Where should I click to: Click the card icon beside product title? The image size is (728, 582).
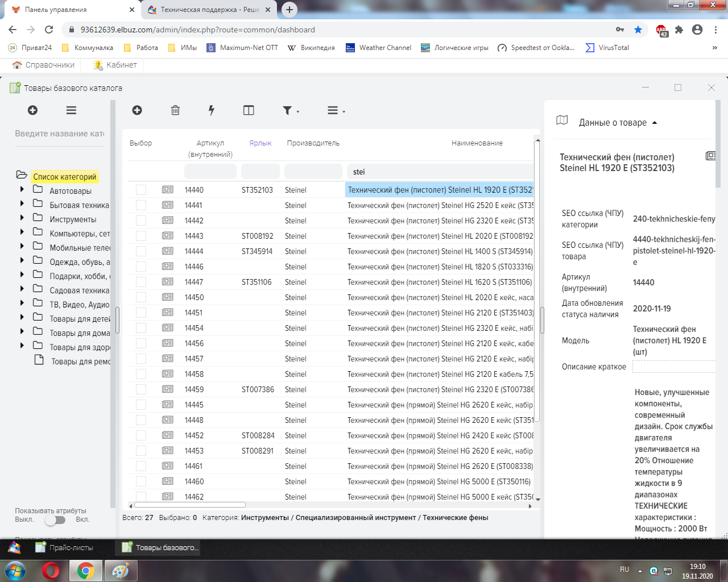pos(710,156)
